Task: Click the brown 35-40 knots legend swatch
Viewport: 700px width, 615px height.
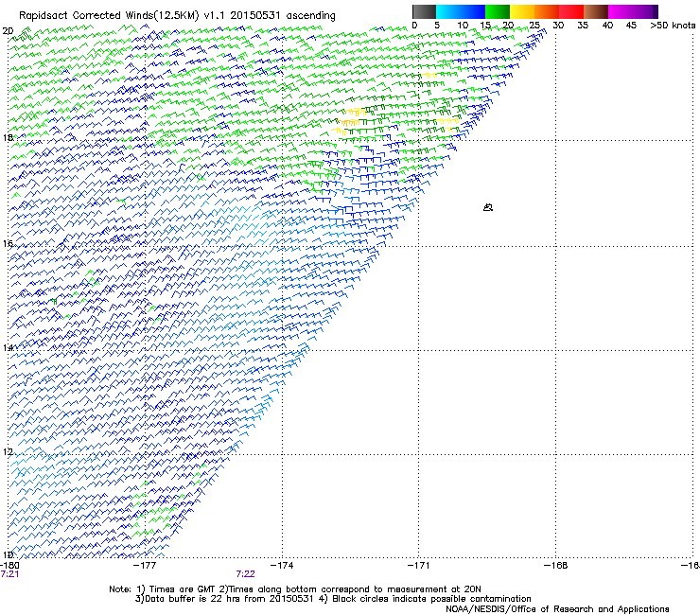Action: click(x=596, y=11)
